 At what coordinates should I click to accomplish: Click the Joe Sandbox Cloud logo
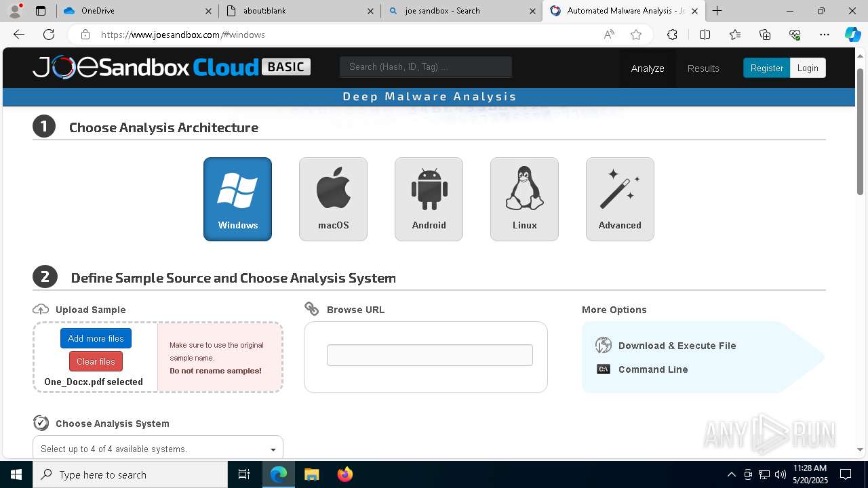tap(172, 67)
